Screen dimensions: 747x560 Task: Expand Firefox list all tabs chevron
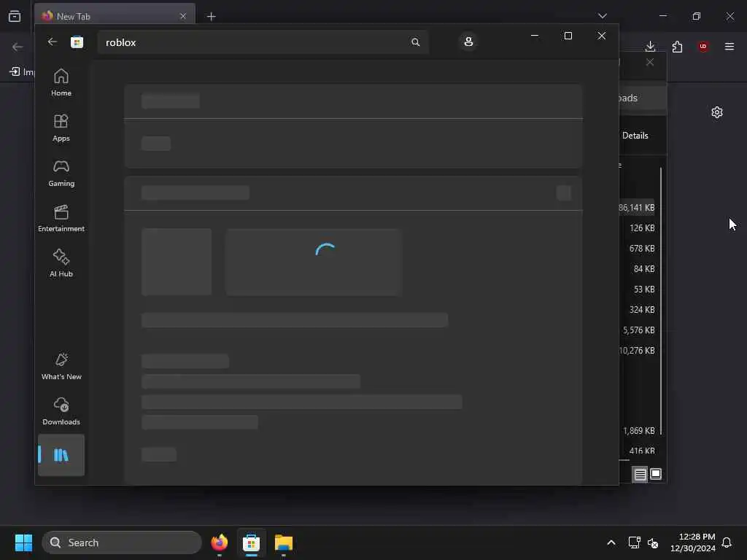[603, 16]
